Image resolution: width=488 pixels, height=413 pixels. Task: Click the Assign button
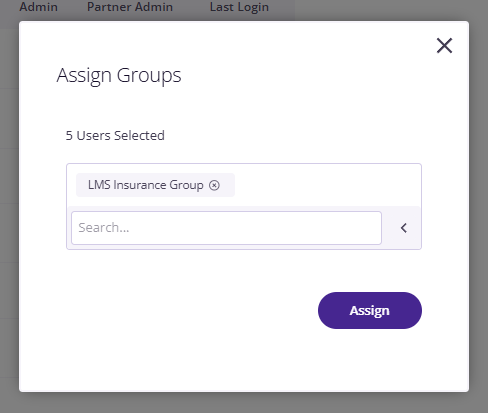point(370,310)
